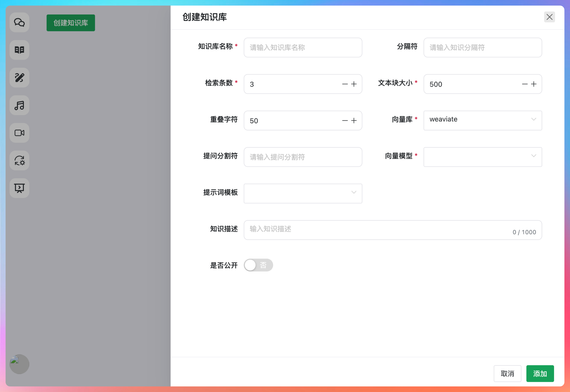
Task: Open the 提示词模板 dropdown
Action: click(x=303, y=193)
